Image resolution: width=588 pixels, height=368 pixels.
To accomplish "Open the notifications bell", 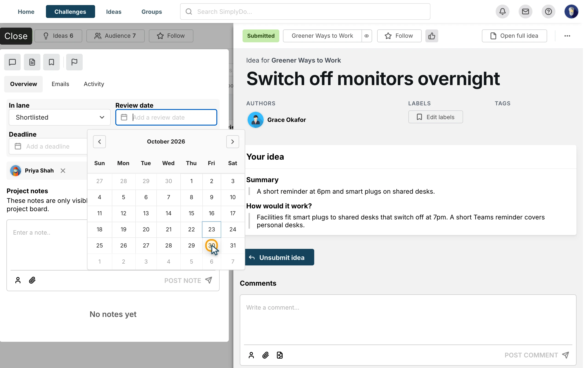I will pyautogui.click(x=503, y=11).
